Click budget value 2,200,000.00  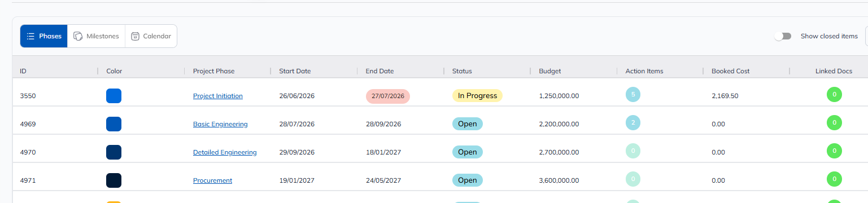(559, 124)
